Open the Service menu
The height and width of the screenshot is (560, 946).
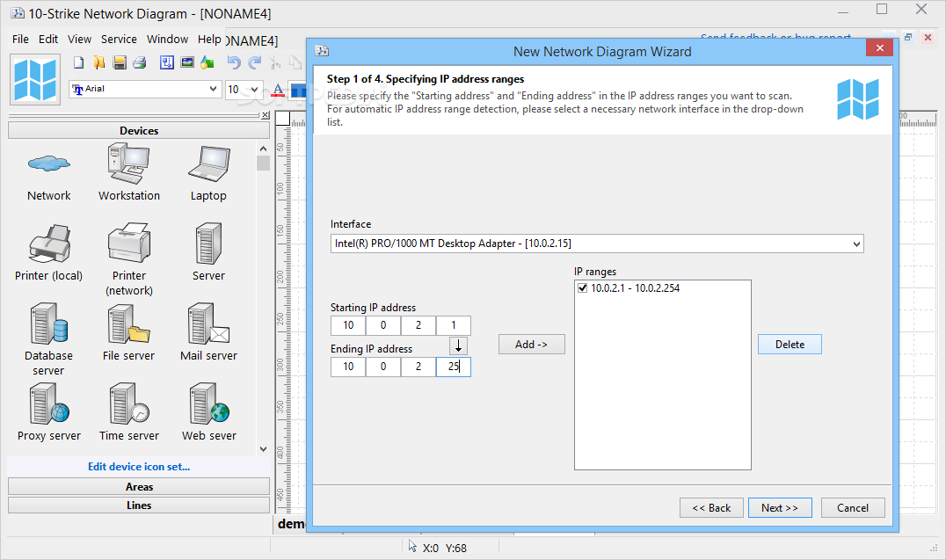119,39
